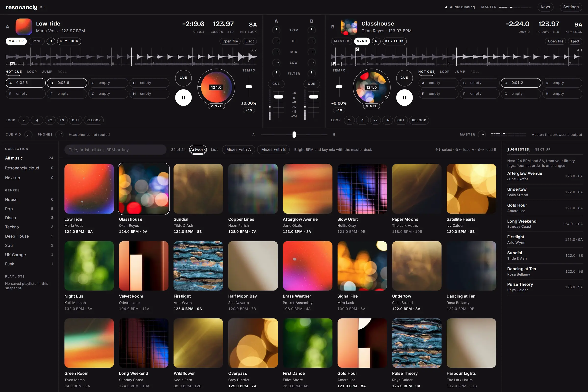The width and height of the screenshot is (588, 392).
Task: Click the LOW knob for channel B
Action: click(x=311, y=62)
